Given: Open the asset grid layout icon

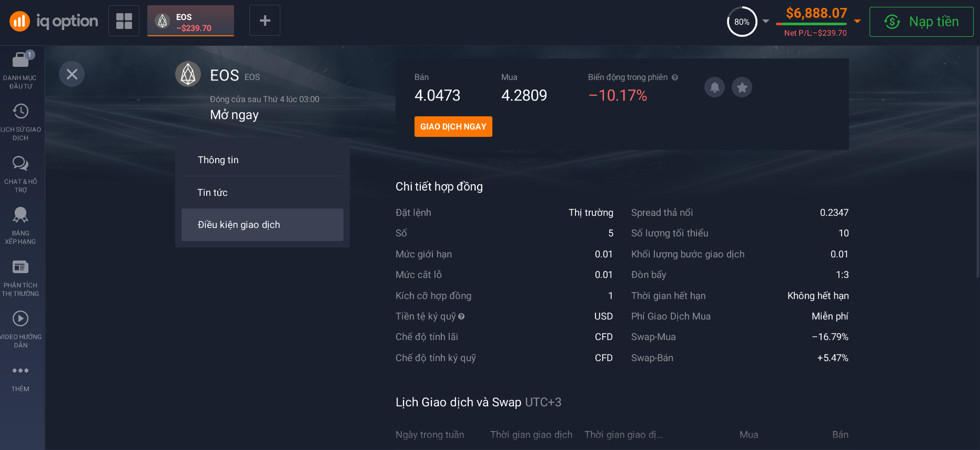Looking at the screenshot, I should pyautogui.click(x=124, y=21).
